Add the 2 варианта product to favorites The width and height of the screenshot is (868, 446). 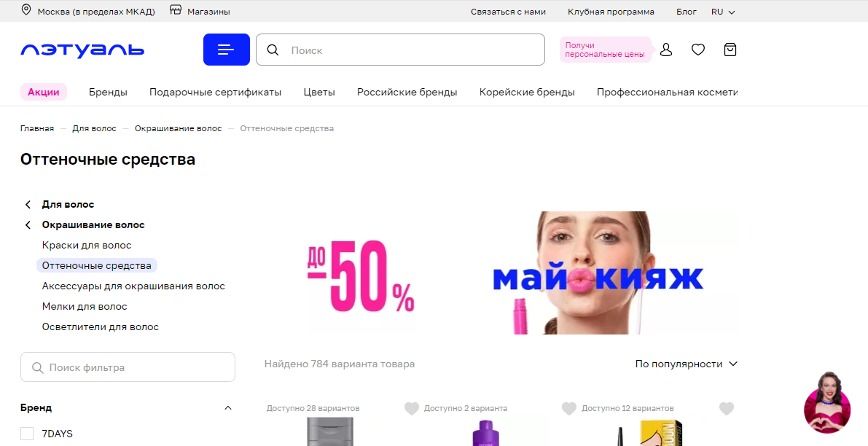pos(569,408)
